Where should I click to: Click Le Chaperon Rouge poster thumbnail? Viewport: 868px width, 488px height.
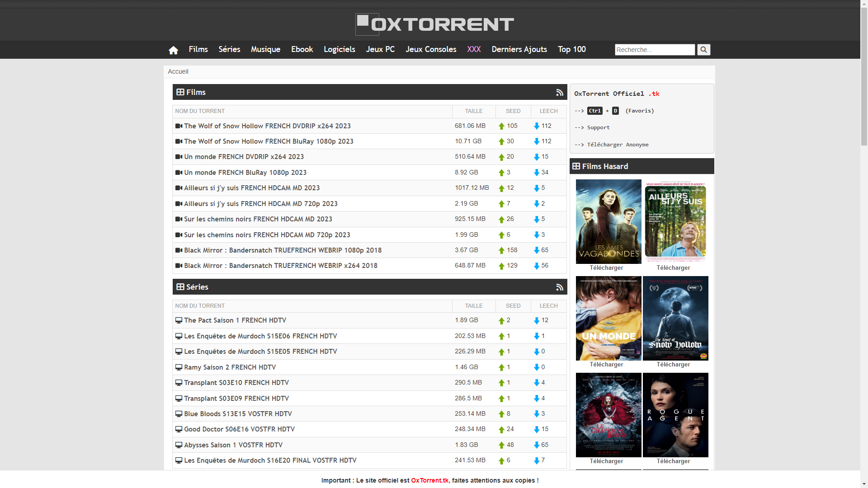(x=609, y=415)
